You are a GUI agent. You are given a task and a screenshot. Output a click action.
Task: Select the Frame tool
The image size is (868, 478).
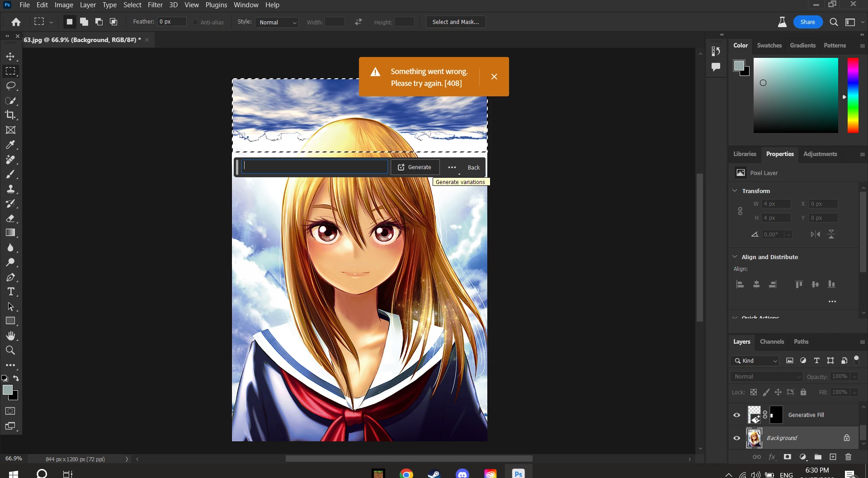[10, 130]
